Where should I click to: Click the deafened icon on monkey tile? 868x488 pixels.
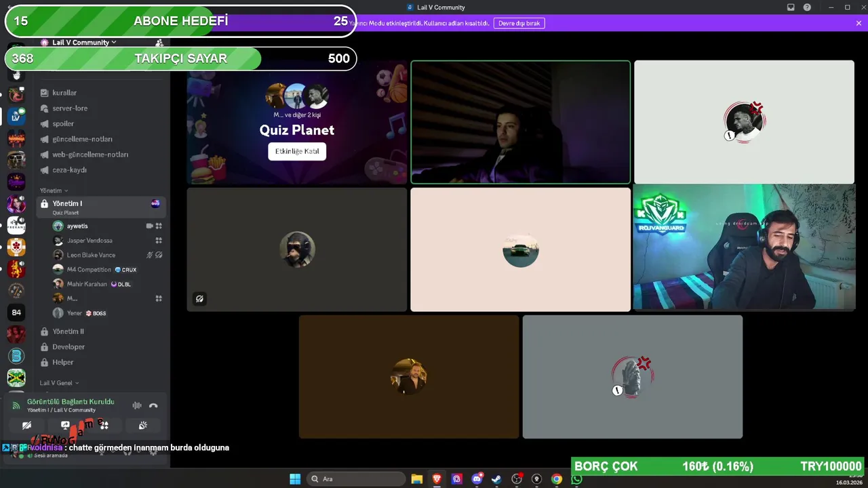[199, 298]
